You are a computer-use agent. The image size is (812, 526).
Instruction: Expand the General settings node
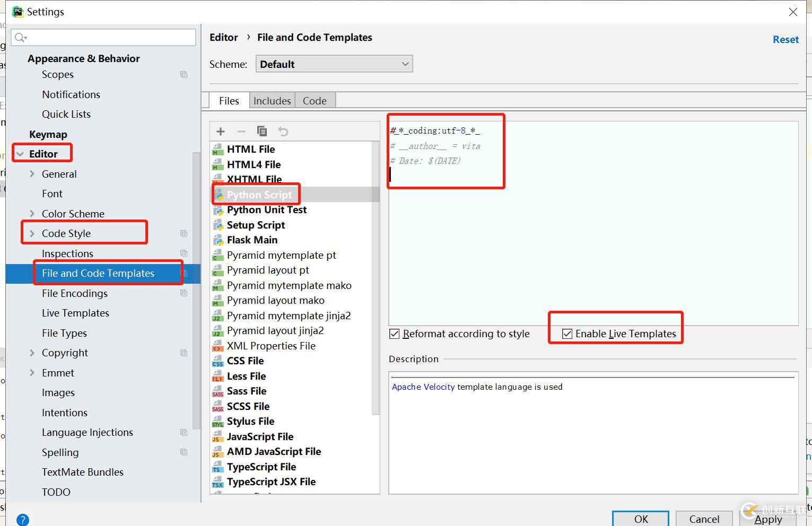[32, 174]
